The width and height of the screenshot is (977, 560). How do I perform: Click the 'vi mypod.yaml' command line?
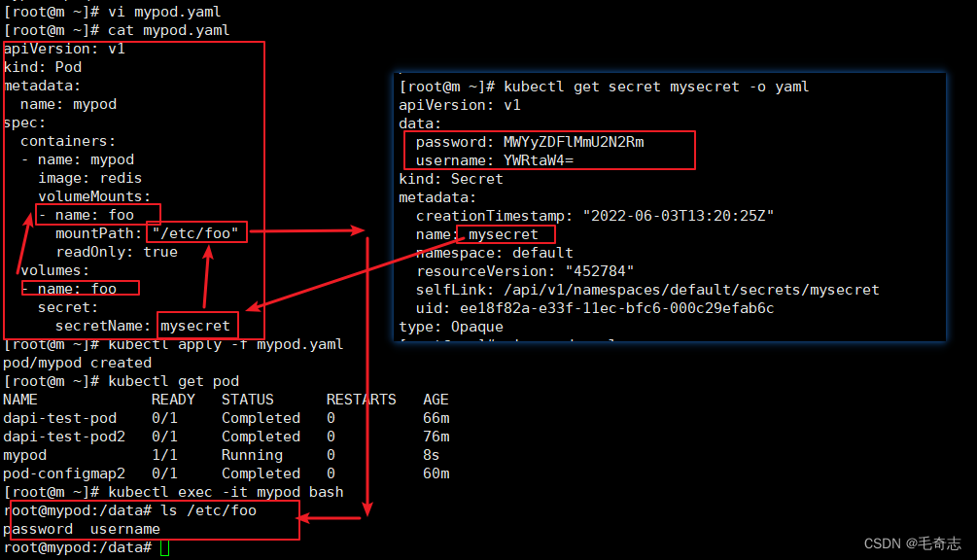(x=164, y=12)
